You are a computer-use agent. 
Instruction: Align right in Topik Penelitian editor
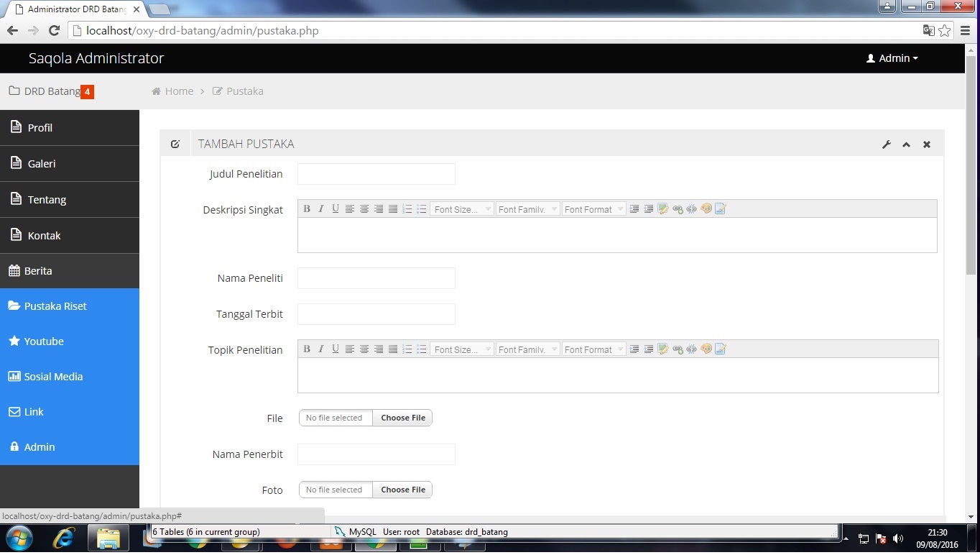coord(379,349)
